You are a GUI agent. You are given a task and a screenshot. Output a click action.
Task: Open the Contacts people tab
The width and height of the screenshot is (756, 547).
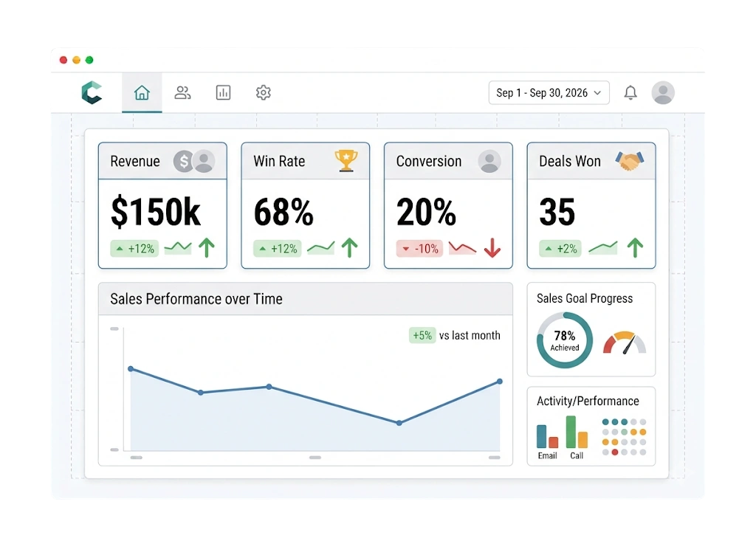coord(183,92)
